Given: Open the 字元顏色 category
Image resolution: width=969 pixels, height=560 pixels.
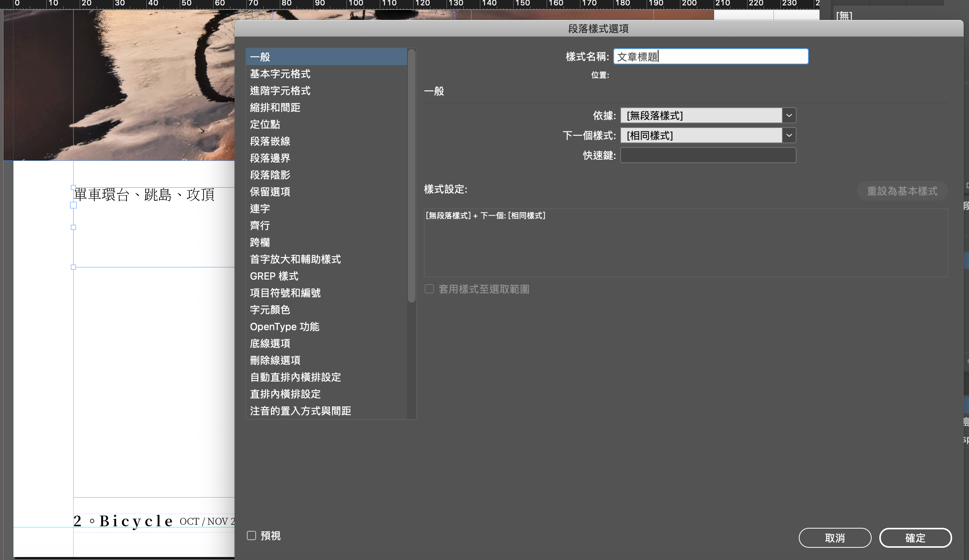Looking at the screenshot, I should tap(270, 310).
